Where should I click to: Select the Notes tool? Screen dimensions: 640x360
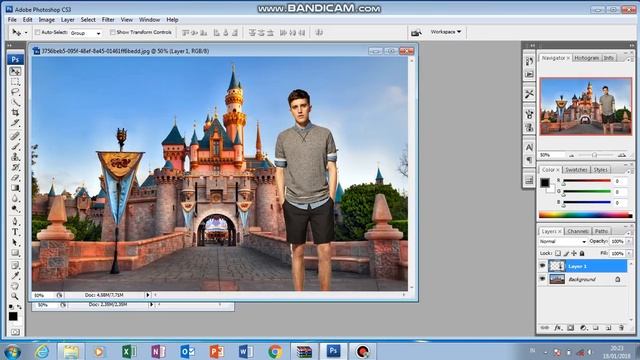point(15,266)
